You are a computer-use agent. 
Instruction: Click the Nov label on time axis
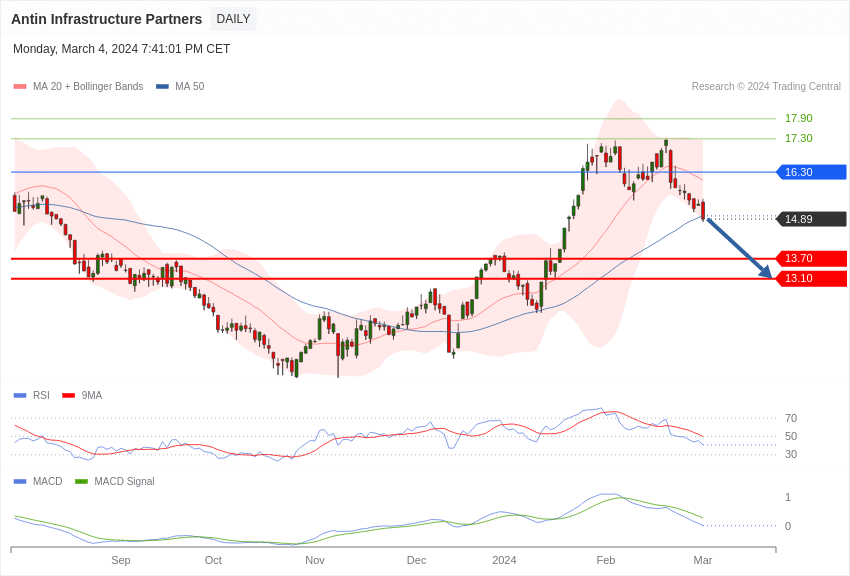point(315,560)
